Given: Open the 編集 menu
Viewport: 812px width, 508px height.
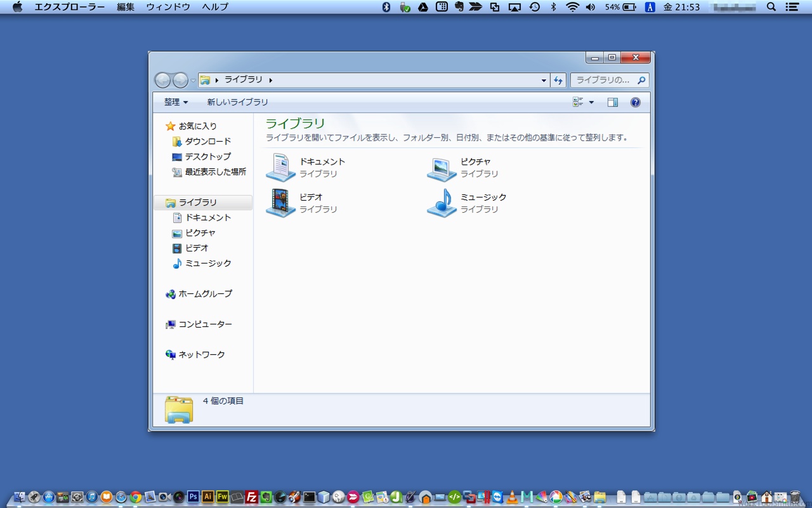Looking at the screenshot, I should click(126, 7).
